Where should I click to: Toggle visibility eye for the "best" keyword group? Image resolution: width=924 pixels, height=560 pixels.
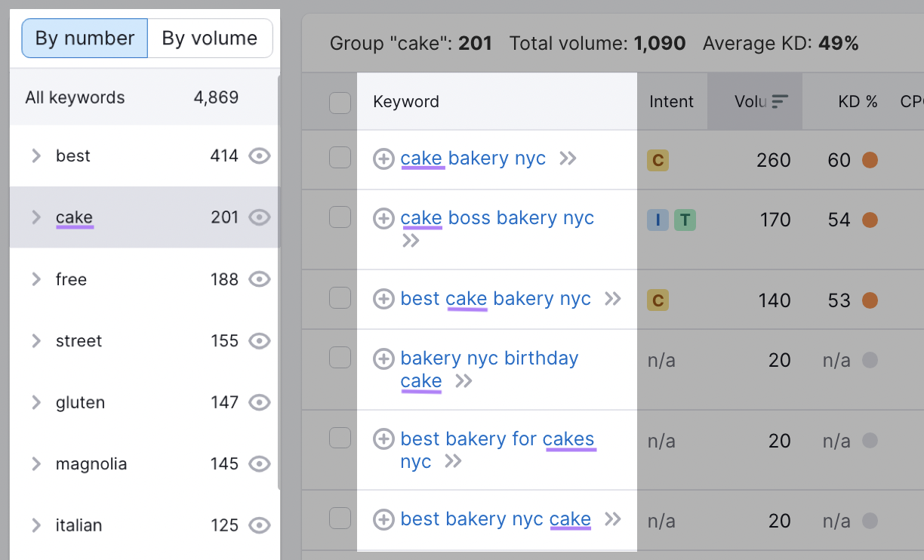[260, 155]
